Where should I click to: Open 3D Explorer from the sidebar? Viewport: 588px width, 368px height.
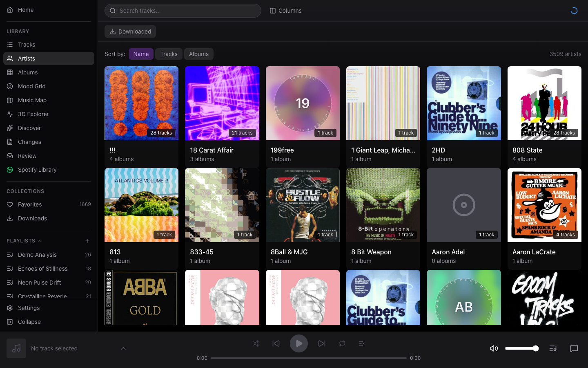click(33, 114)
